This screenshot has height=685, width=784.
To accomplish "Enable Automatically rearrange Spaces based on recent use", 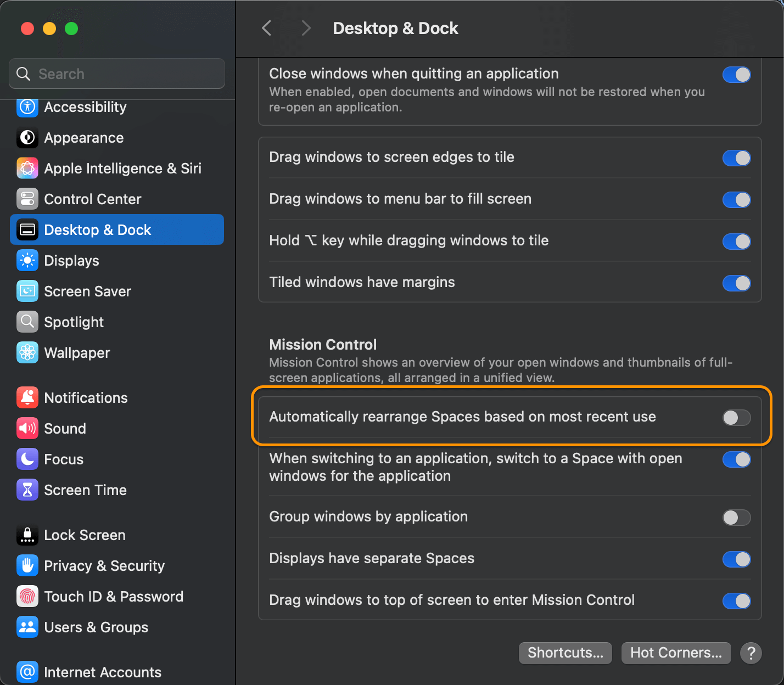I will coord(736,418).
